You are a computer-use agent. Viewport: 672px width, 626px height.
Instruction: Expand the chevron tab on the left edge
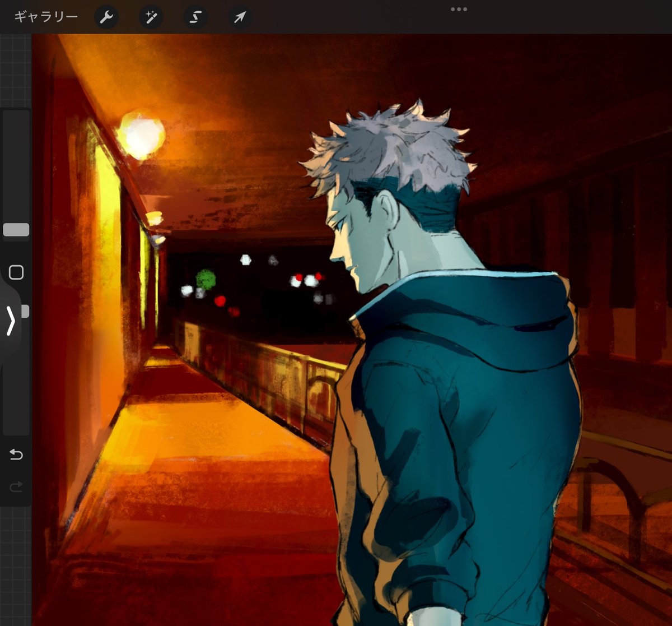(11, 321)
